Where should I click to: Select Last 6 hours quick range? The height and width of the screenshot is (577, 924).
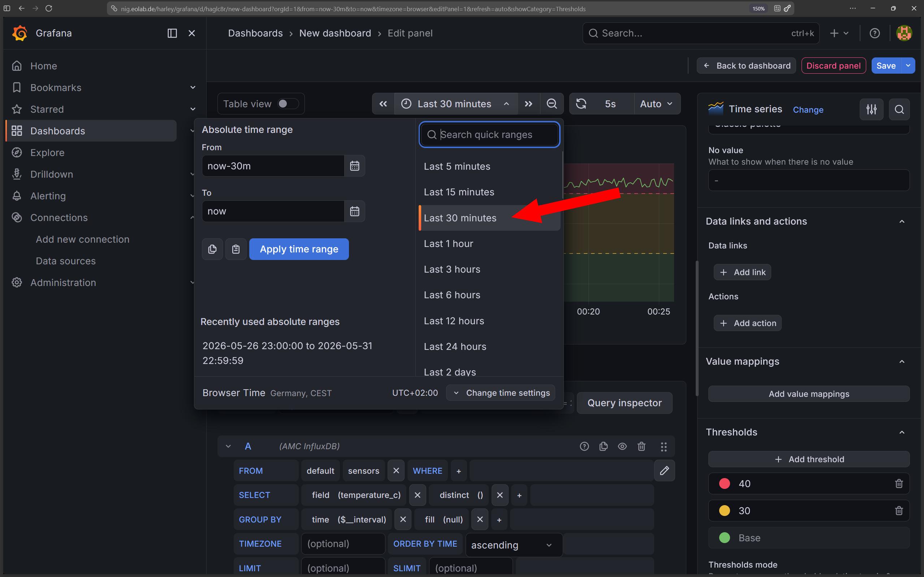pyautogui.click(x=489, y=295)
